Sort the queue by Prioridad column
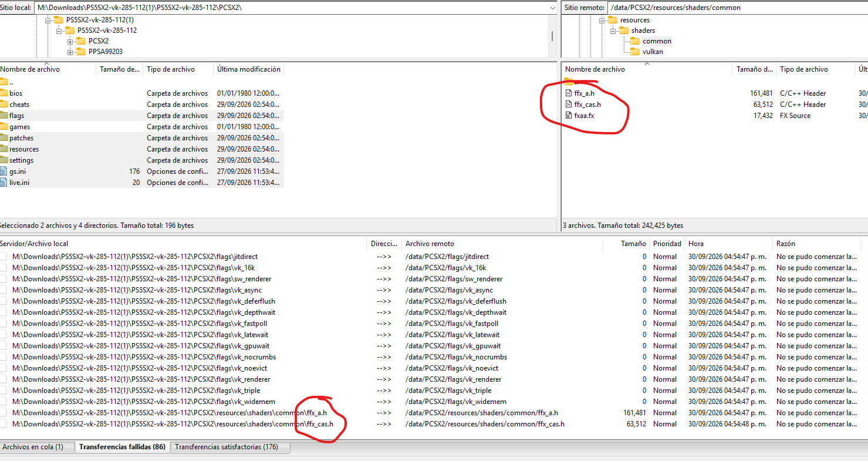The height and width of the screenshot is (461, 868). coord(667,244)
